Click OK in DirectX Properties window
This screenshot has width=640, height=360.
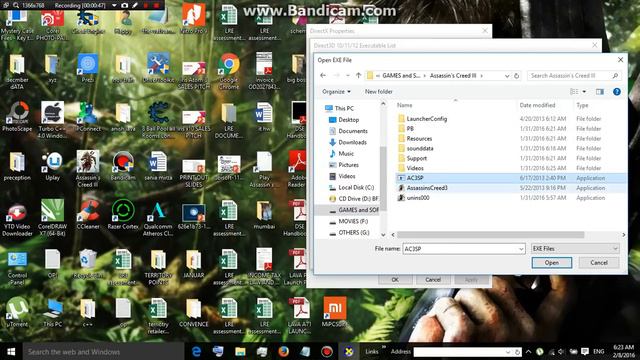[x=395, y=280]
